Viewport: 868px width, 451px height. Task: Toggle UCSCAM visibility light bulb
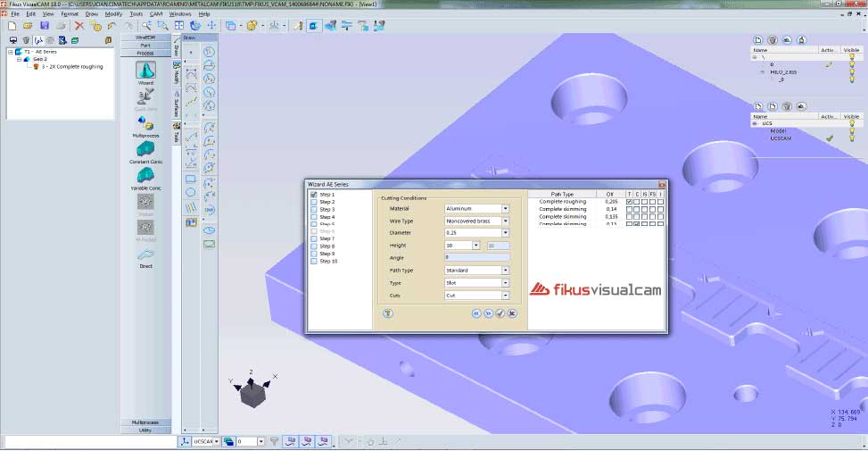click(851, 138)
